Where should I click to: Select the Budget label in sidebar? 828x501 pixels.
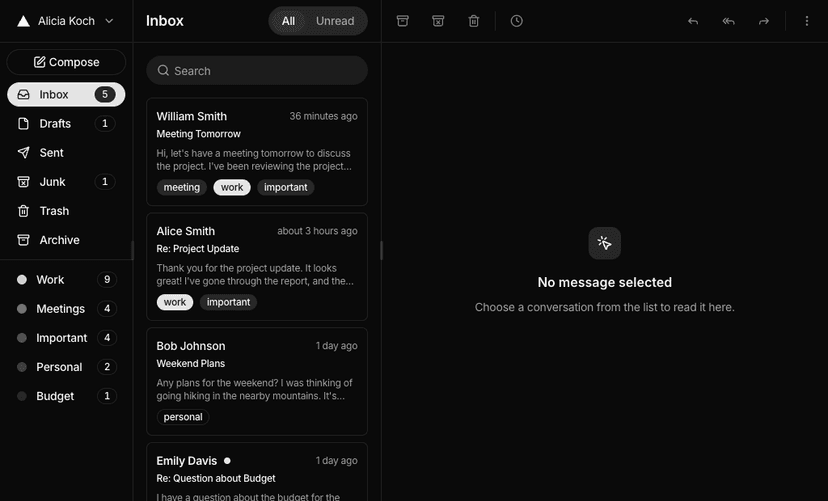coord(66,396)
